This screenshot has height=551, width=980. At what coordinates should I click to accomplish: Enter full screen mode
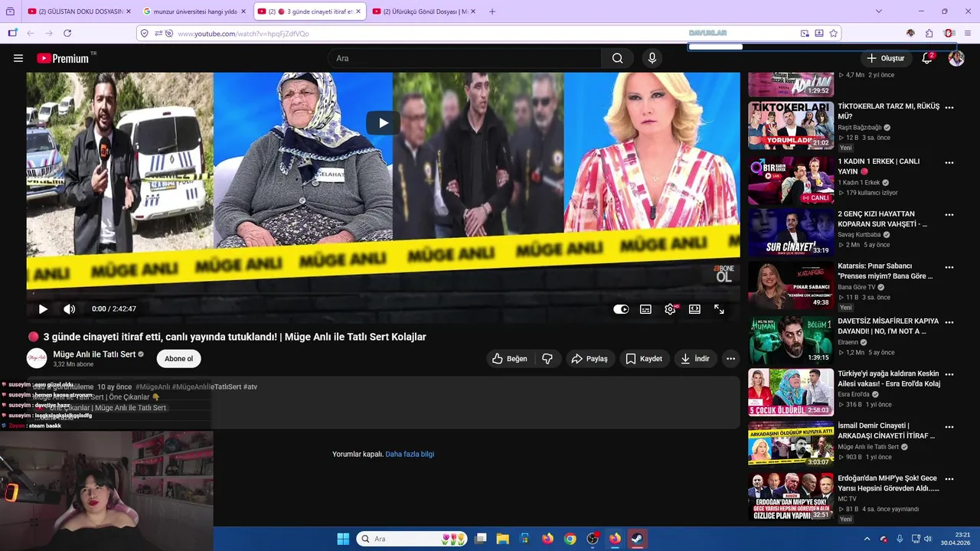(x=719, y=309)
